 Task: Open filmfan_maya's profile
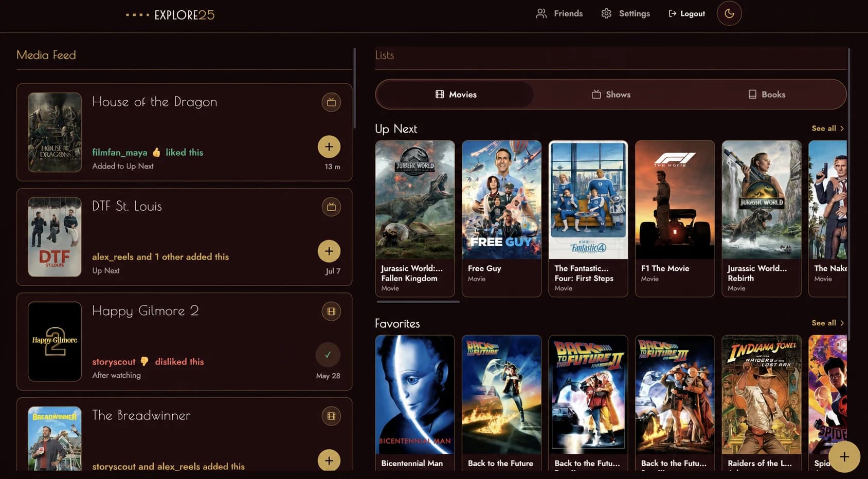tap(120, 153)
